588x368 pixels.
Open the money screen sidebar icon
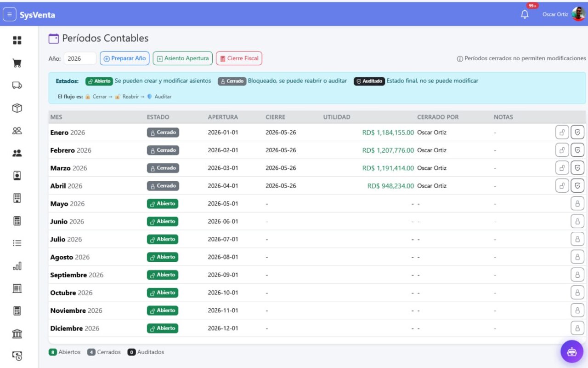(x=17, y=356)
